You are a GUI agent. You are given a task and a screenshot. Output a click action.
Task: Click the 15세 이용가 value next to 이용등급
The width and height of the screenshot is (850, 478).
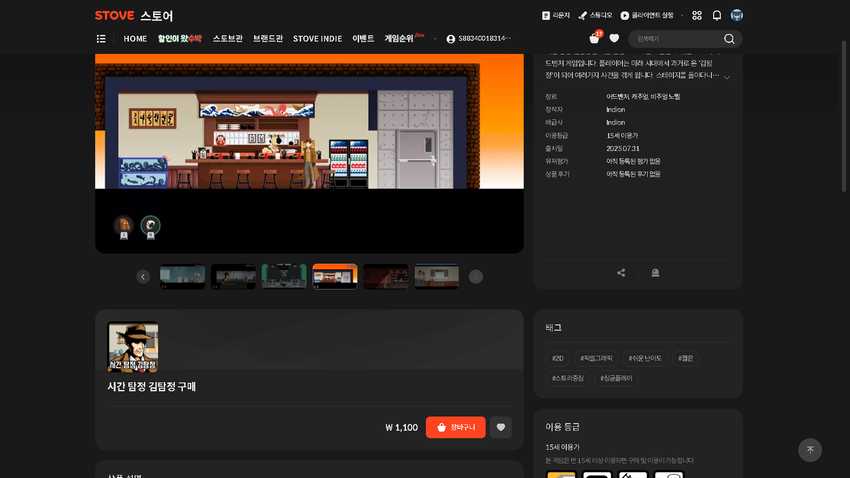point(622,135)
